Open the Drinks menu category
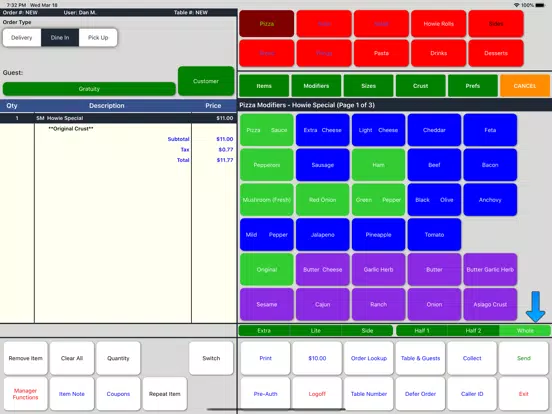The height and width of the screenshot is (414, 552). (x=438, y=53)
